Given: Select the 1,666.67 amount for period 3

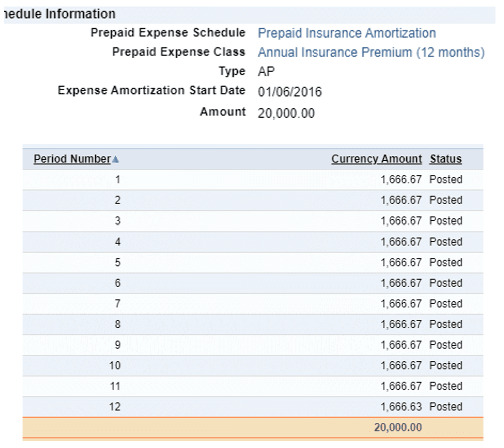Looking at the screenshot, I should [401, 220].
